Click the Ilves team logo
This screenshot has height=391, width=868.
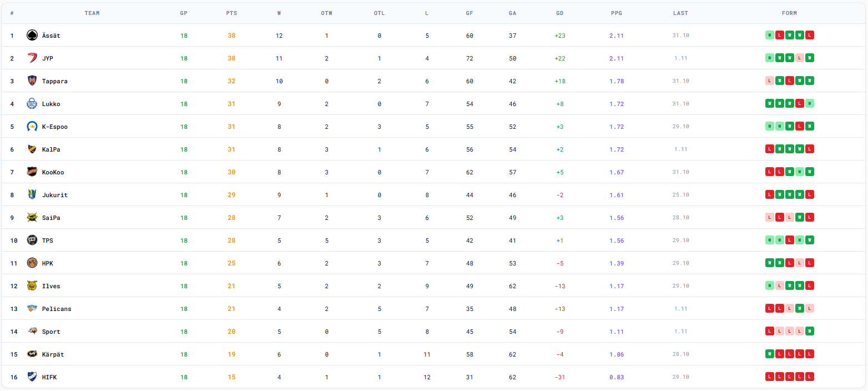point(32,285)
